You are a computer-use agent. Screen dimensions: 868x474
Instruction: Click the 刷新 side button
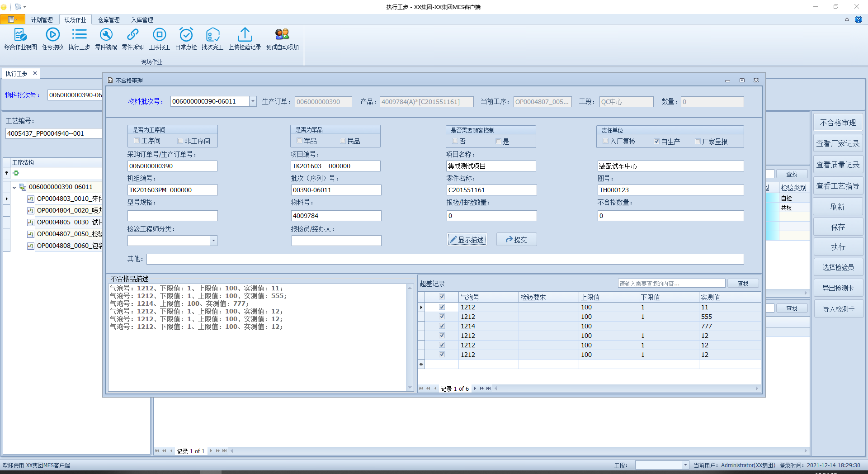(838, 207)
